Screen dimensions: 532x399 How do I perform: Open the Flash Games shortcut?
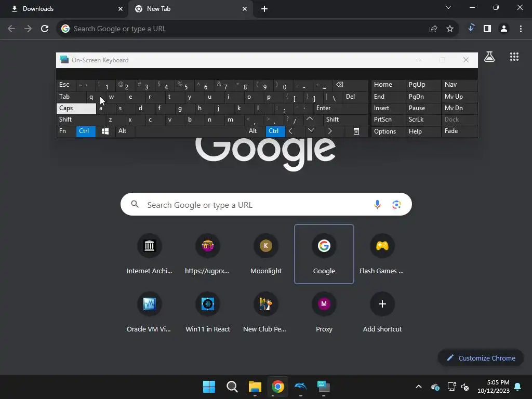pyautogui.click(x=382, y=254)
